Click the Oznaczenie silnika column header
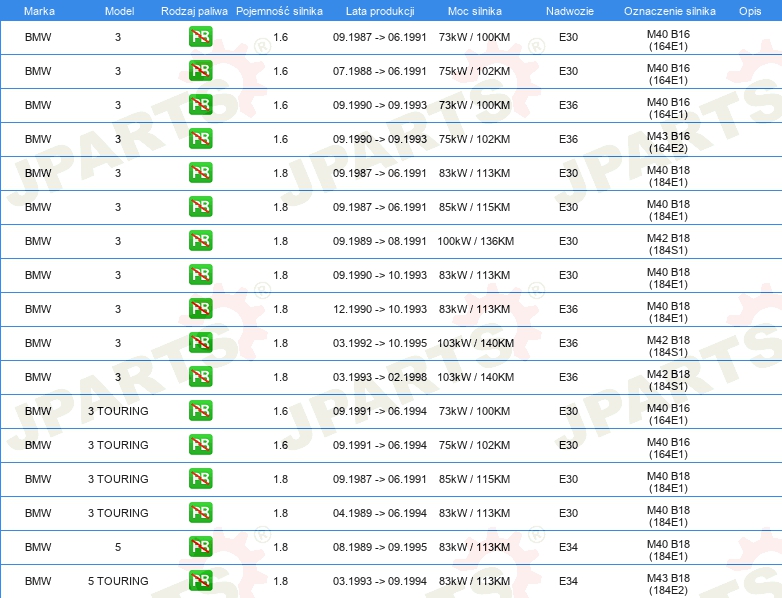The width and height of the screenshot is (782, 598). [670, 11]
